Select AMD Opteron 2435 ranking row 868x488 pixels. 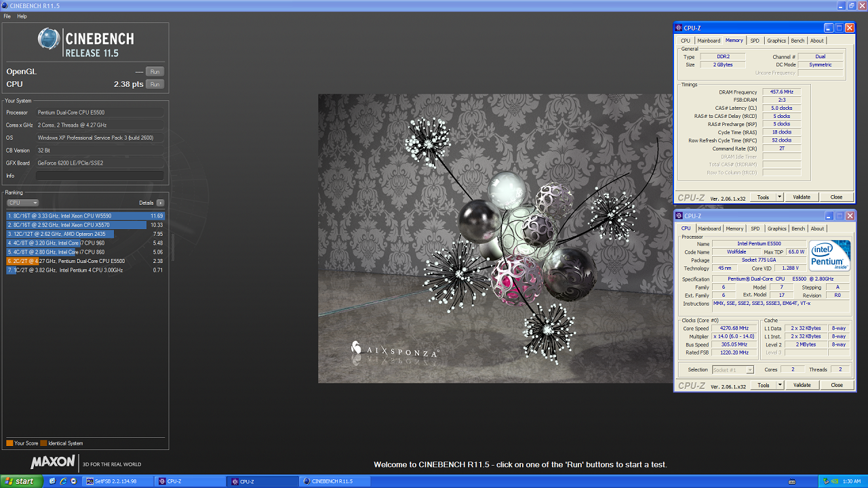point(85,234)
